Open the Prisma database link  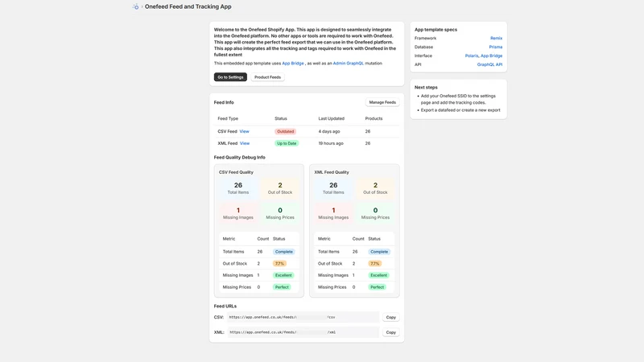pyautogui.click(x=496, y=47)
